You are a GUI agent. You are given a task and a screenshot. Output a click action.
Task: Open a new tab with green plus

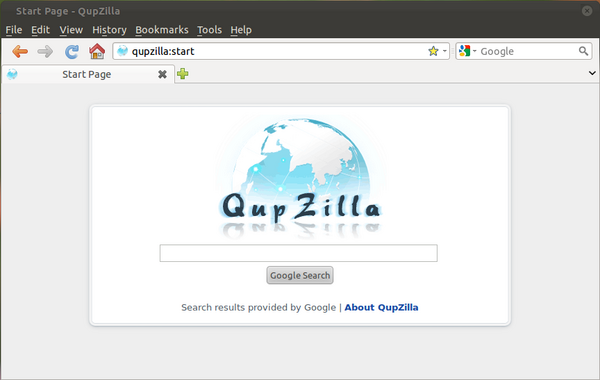tap(183, 73)
